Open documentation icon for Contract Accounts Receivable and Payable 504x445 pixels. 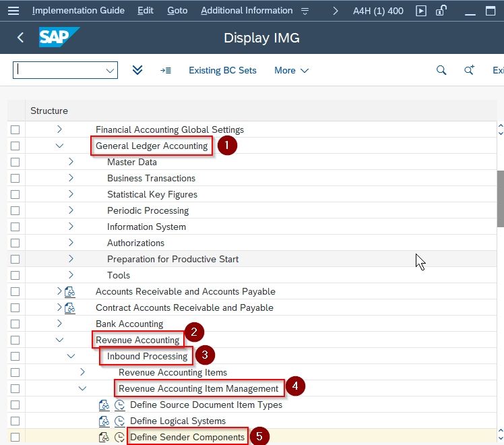click(70, 308)
